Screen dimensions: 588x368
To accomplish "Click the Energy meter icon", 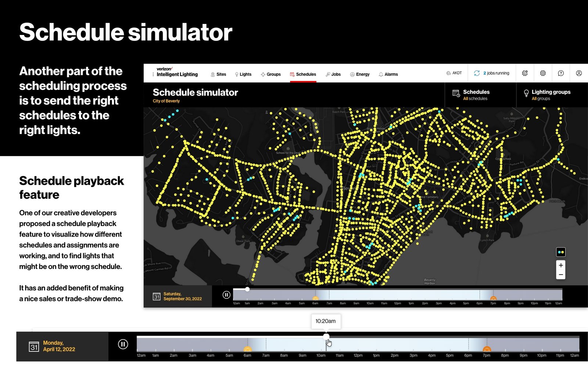I will [352, 74].
